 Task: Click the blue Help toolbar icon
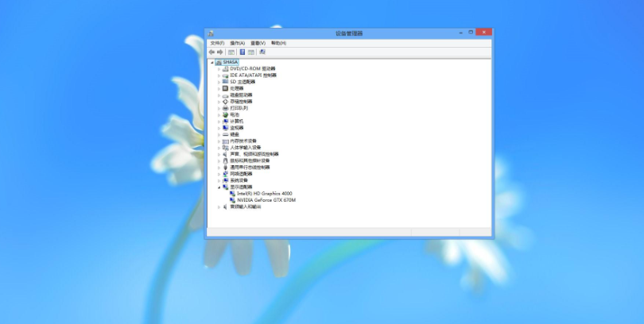[242, 52]
